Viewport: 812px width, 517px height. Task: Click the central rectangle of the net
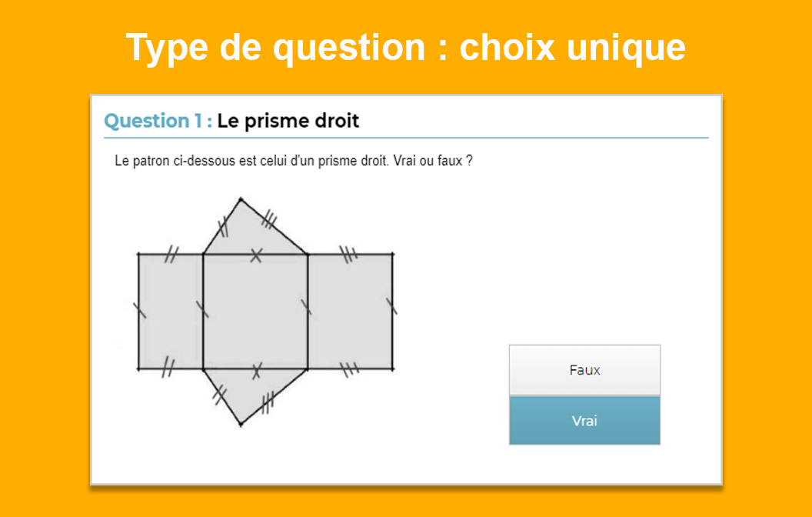(x=255, y=312)
